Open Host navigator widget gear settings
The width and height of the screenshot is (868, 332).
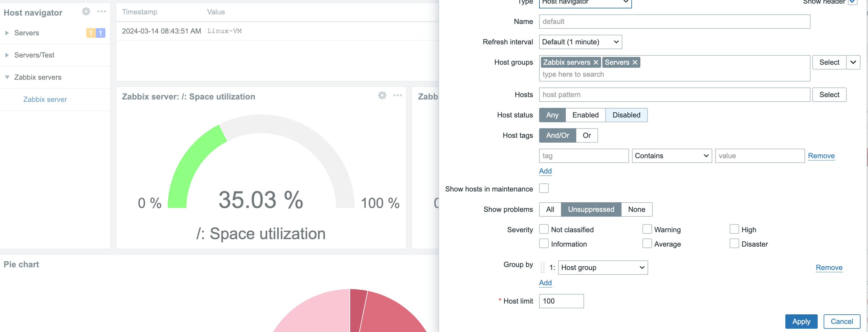(86, 12)
